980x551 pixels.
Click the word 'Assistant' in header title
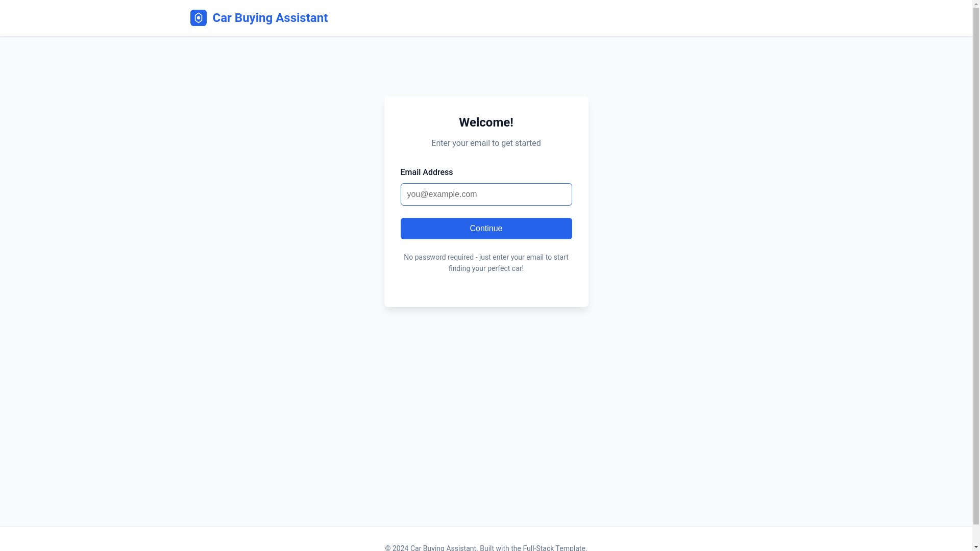(x=302, y=18)
